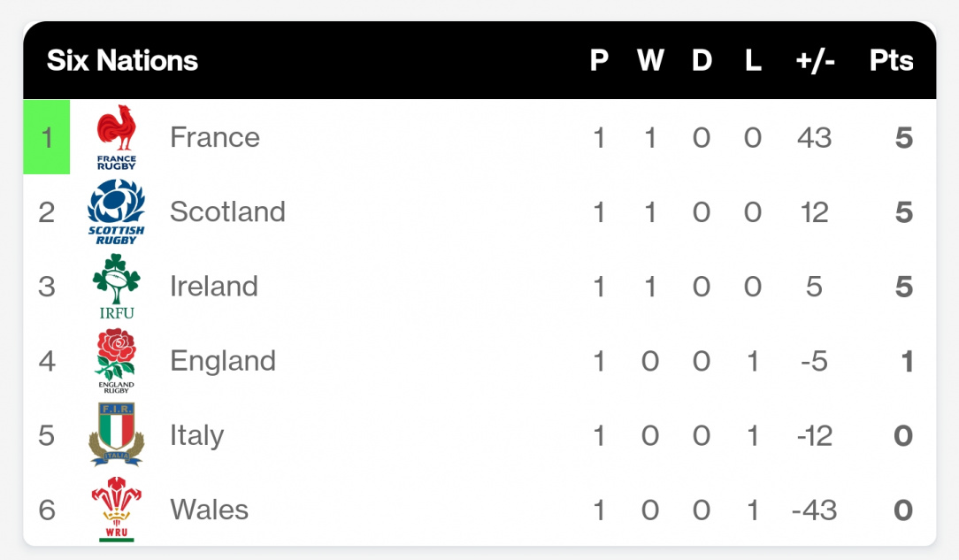
Task: Click the England Rugby rose logo
Action: 116,360
